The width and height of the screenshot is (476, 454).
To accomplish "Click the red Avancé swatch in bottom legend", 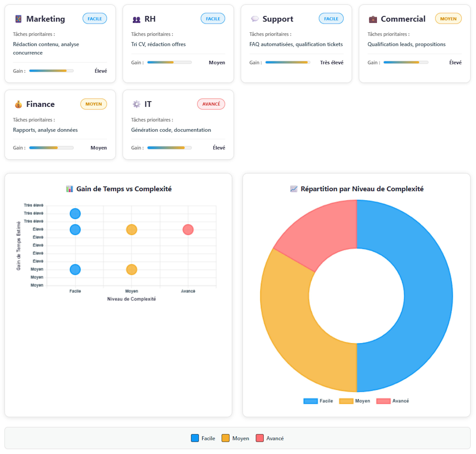I will point(260,438).
